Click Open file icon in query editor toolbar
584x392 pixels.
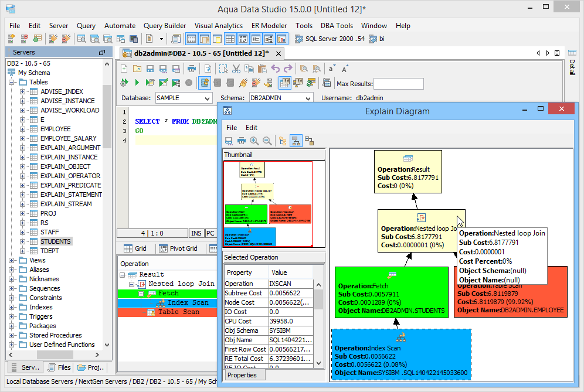pos(137,69)
